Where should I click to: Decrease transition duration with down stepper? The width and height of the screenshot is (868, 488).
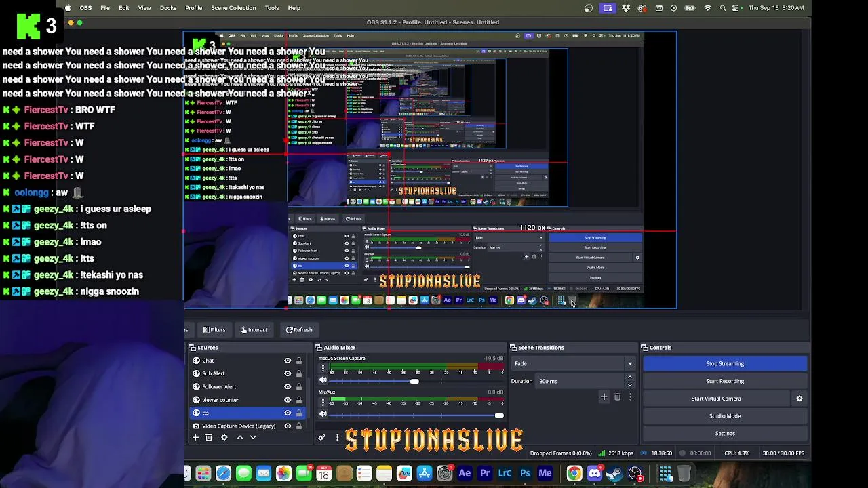[630, 385]
